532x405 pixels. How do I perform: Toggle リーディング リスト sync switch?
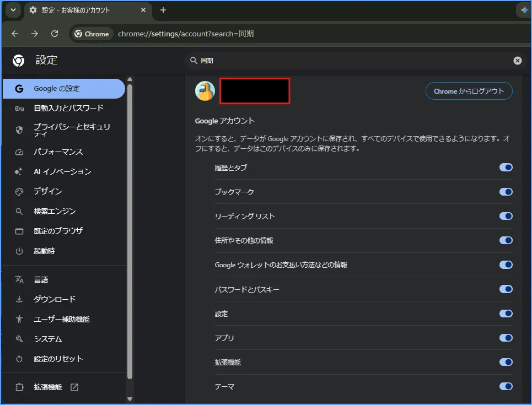pyautogui.click(x=506, y=216)
